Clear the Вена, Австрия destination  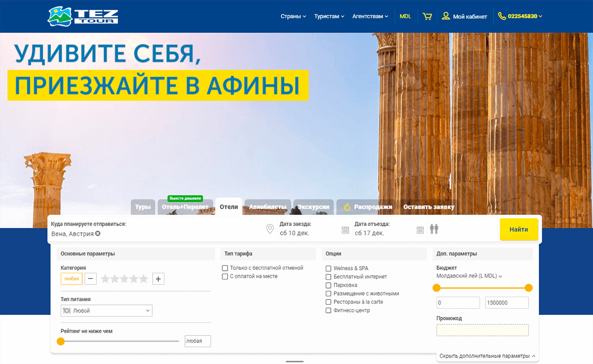98,234
